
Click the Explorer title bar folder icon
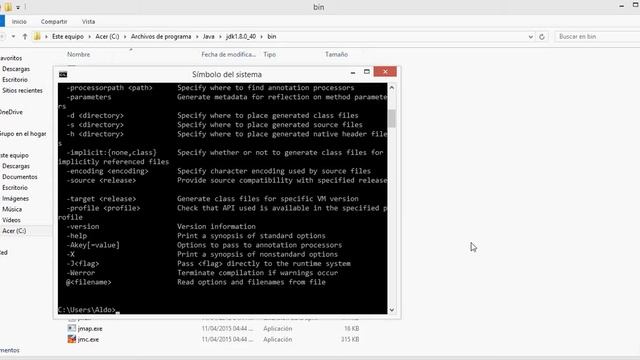pyautogui.click(x=8, y=7)
